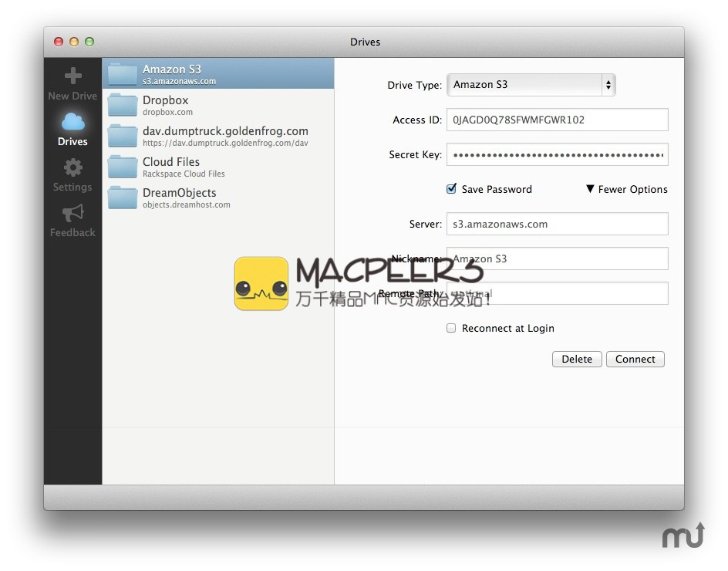Uncheck the Save Password checkbox
This screenshot has width=728, height=571.
coord(452,189)
